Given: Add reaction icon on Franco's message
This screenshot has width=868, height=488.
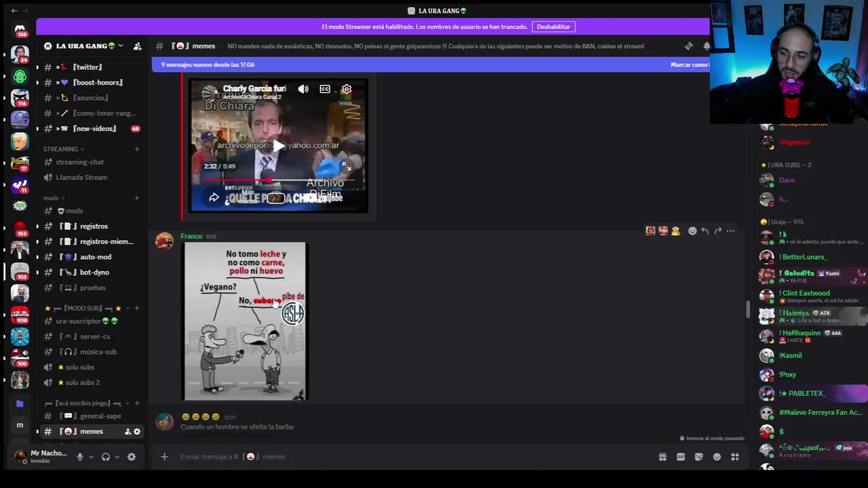Looking at the screenshot, I should coord(692,231).
